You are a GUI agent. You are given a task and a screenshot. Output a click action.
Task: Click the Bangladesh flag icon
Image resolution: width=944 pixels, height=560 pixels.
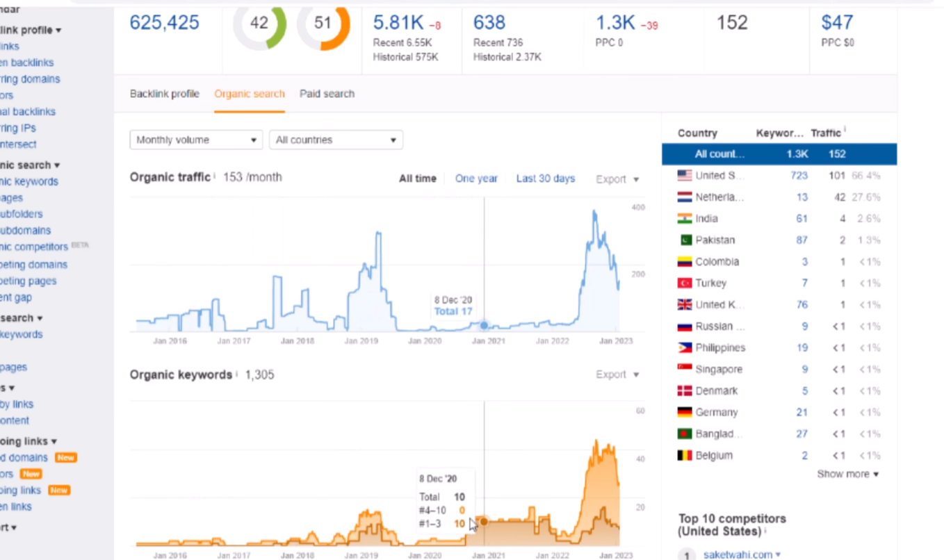pos(685,434)
